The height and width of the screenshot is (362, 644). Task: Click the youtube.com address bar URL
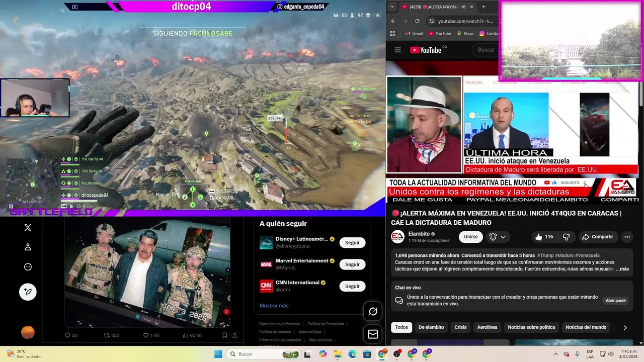(465, 21)
